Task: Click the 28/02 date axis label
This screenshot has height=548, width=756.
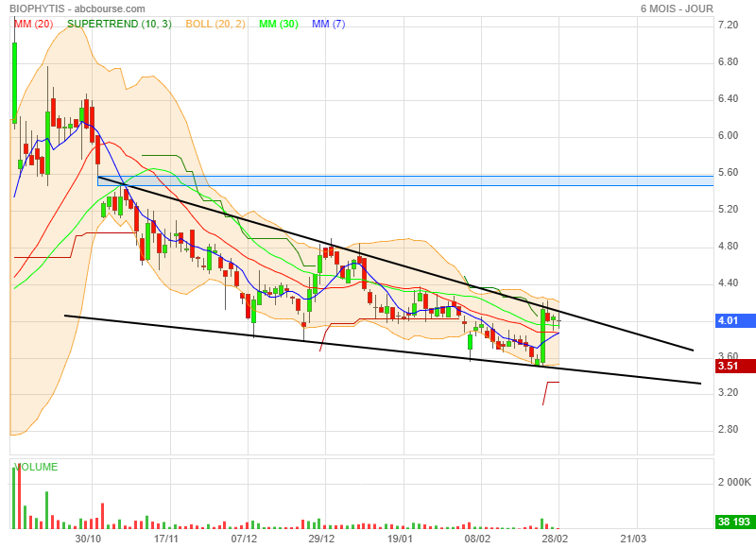Action: coord(555,539)
